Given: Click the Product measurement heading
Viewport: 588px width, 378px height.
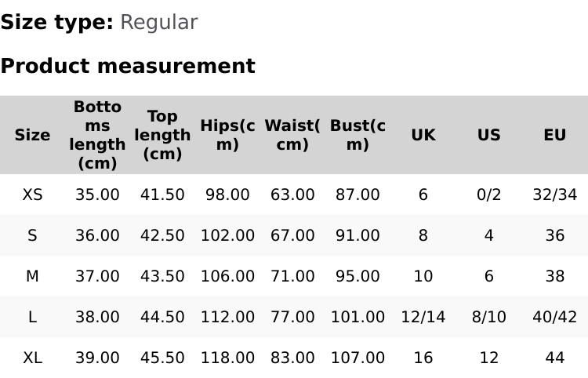Looking at the screenshot, I should (x=128, y=67).
